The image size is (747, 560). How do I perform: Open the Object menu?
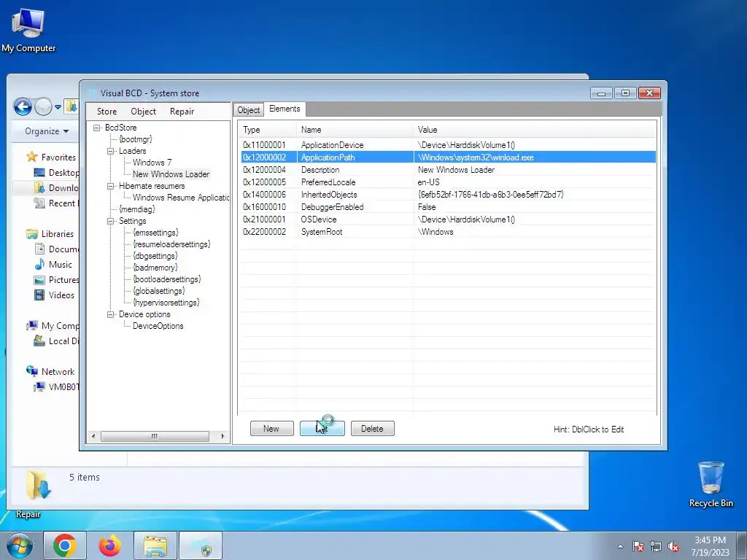[144, 112]
